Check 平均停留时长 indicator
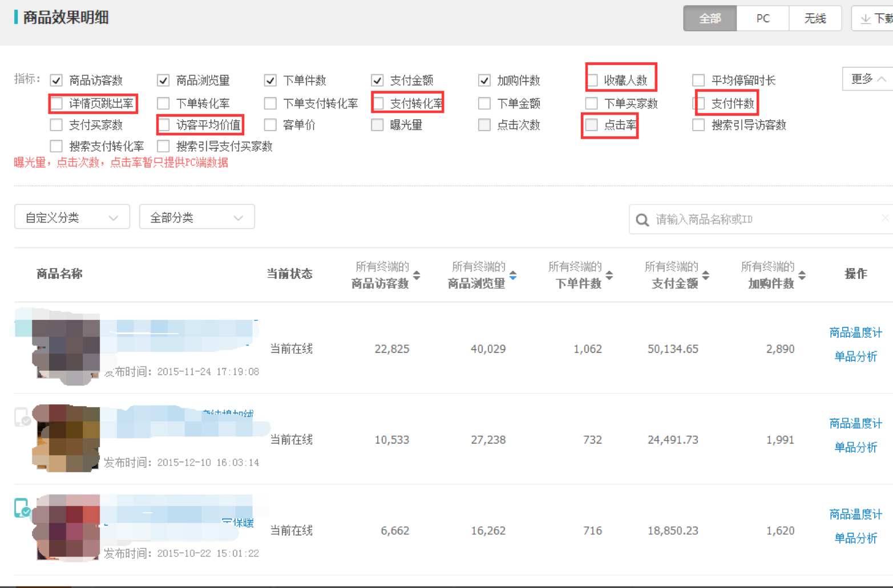Viewport: 893px width, 588px height. [x=698, y=80]
